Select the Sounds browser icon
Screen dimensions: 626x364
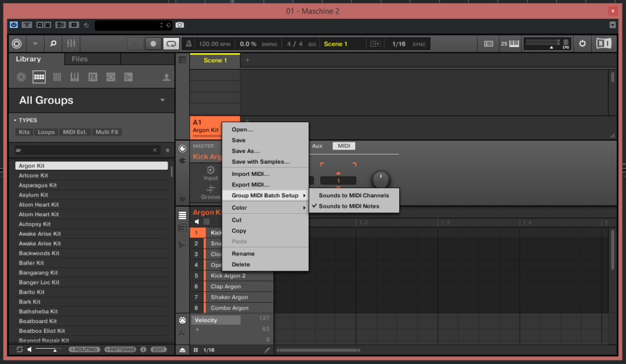[57, 77]
